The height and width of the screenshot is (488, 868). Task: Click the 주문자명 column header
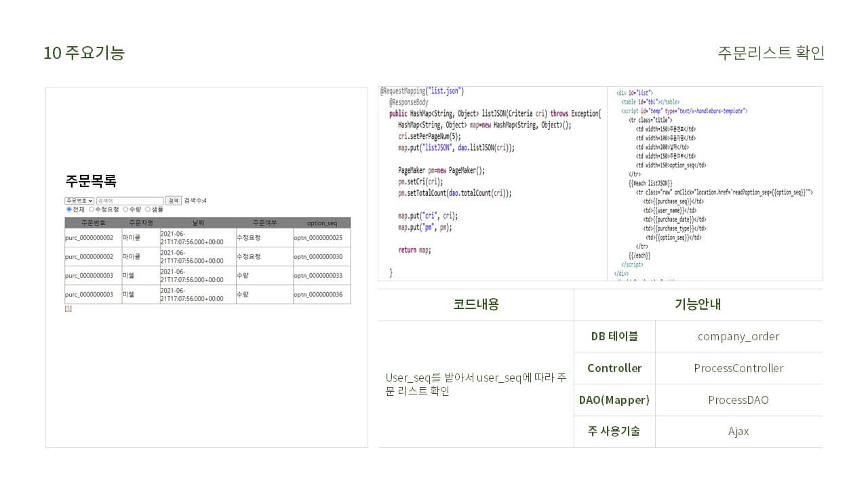pyautogui.click(x=141, y=223)
